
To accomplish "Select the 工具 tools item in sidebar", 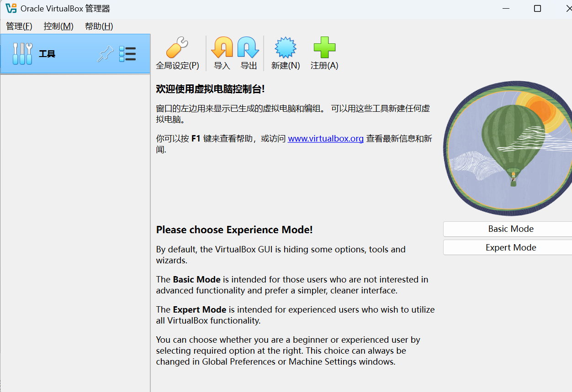I will click(75, 54).
